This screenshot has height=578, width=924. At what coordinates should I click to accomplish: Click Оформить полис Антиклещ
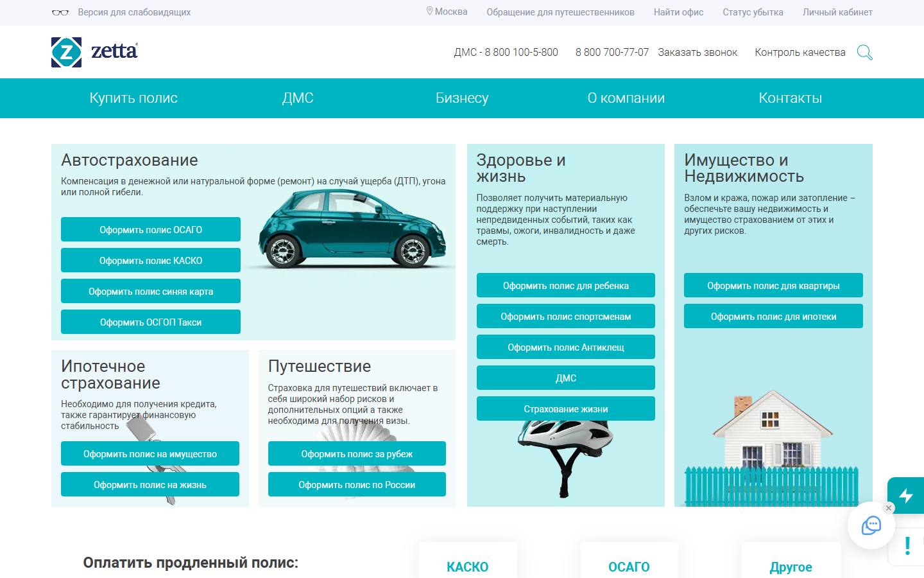tap(566, 347)
